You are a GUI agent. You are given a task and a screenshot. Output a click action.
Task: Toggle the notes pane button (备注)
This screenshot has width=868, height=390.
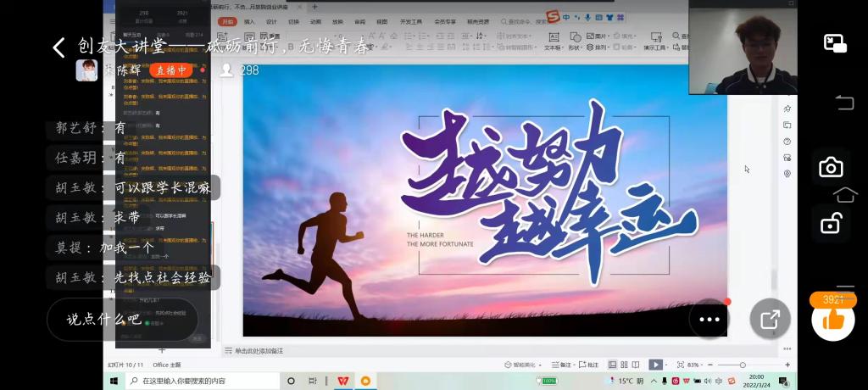click(561, 365)
